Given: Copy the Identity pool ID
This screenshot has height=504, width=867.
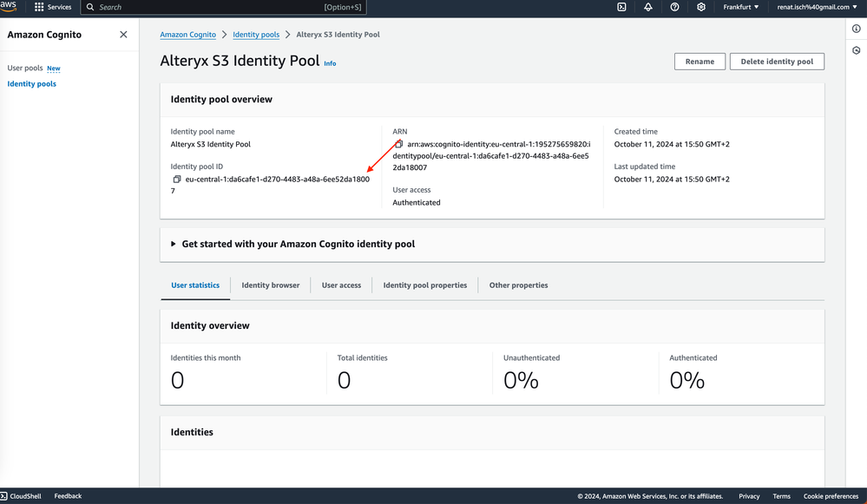Looking at the screenshot, I should [177, 179].
